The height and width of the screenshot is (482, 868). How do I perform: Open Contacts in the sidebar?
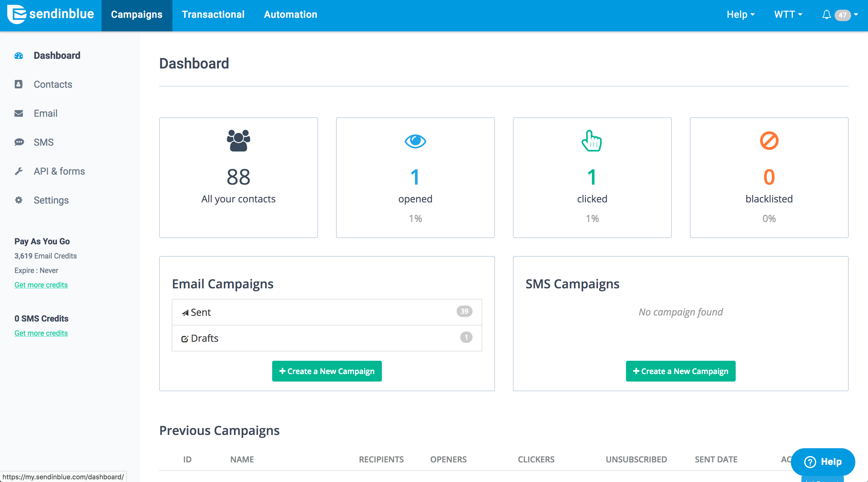point(53,84)
